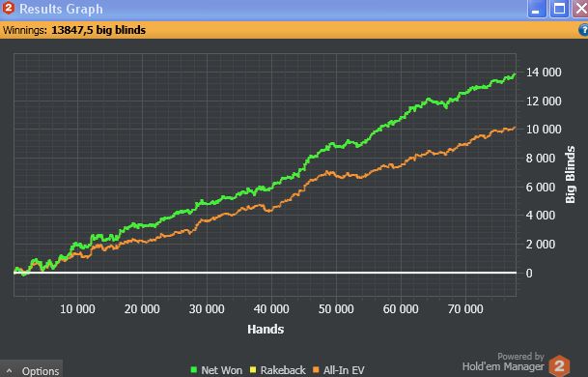Click the Winnings 13847,5 big blinds text
Image resolution: width=588 pixels, height=377 pixels.
coord(74,30)
